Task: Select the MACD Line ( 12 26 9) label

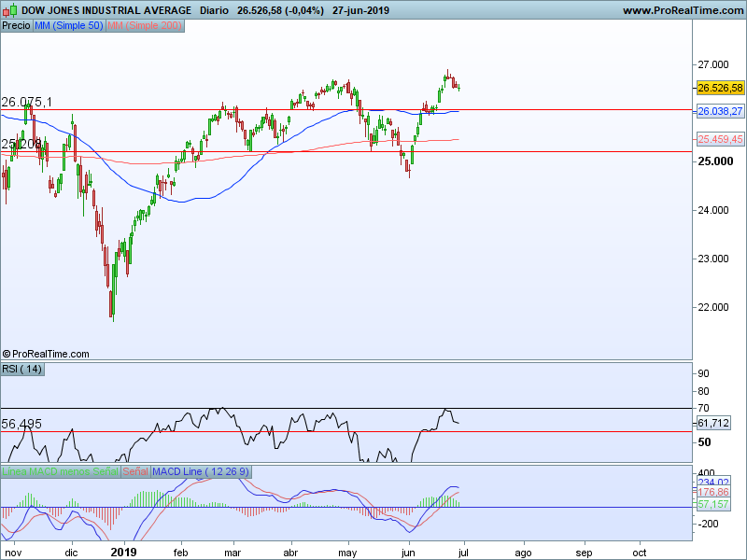Action: point(201,471)
